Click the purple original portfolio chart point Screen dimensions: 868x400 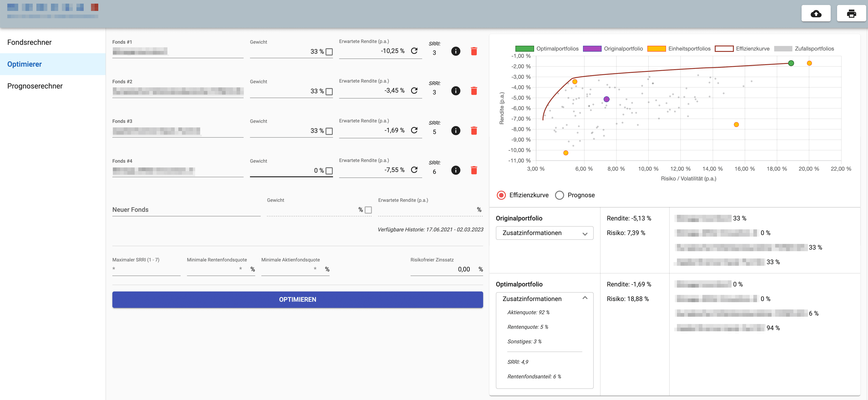click(606, 99)
